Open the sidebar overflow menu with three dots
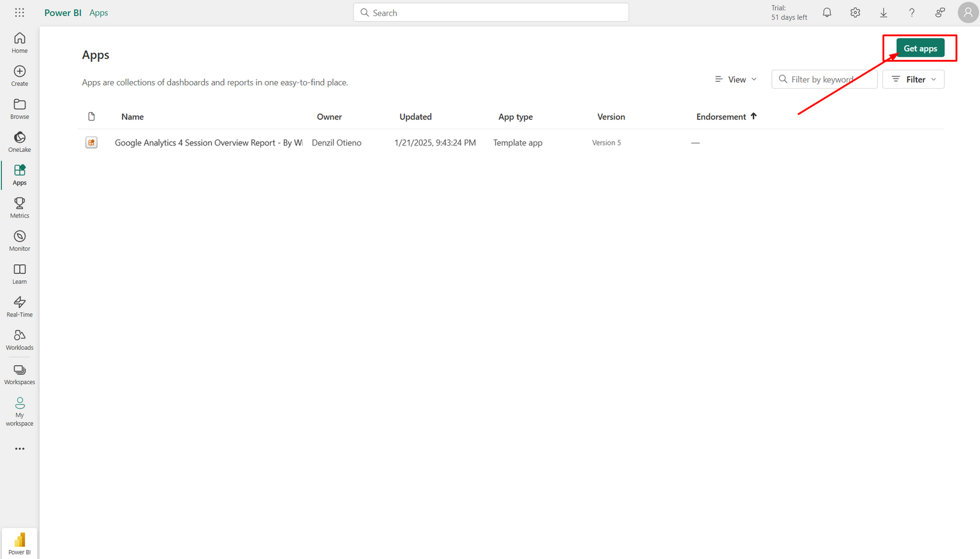Screen dimensions: 980x559 tap(19, 449)
